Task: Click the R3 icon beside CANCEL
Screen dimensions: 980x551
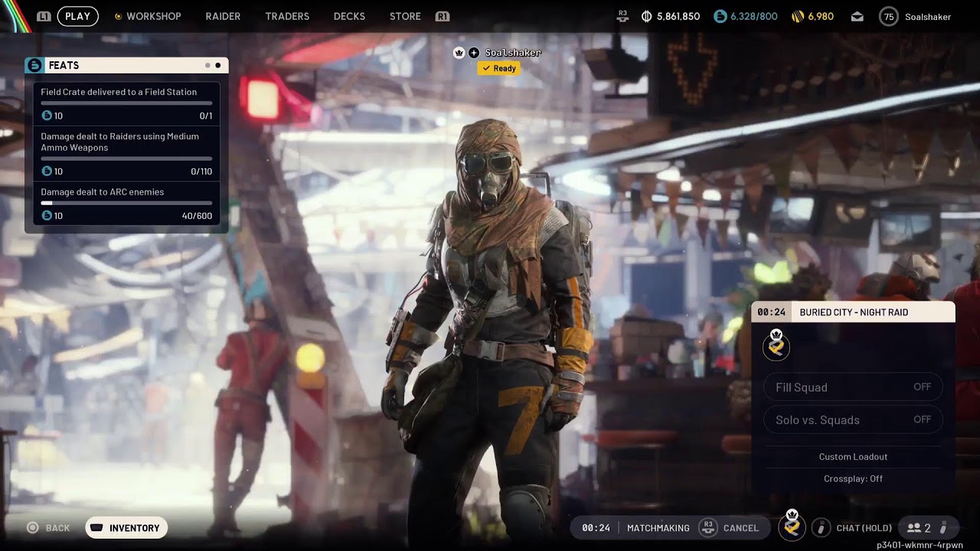Action: point(708,527)
